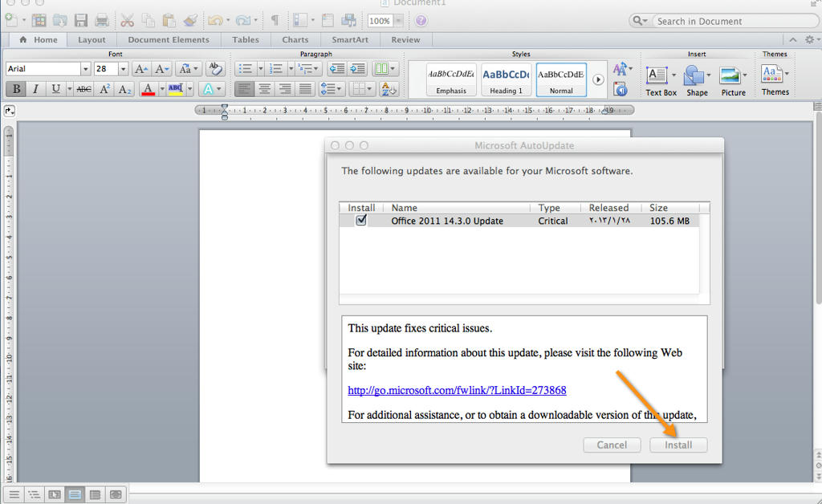Switch to Print Layout view button
822x504 pixels.
pyautogui.click(x=75, y=494)
